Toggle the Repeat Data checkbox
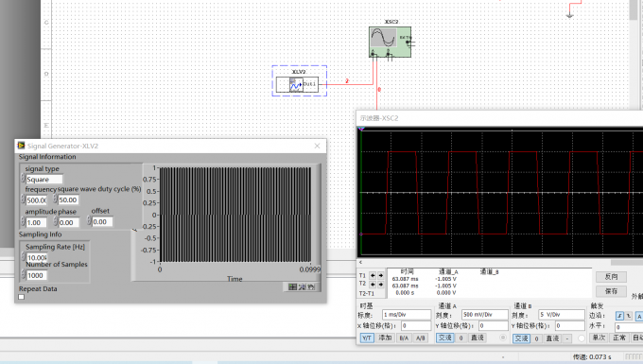This screenshot has height=364, width=643. click(22, 297)
